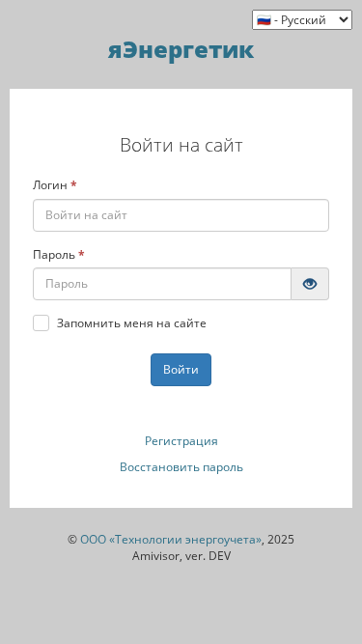362x644 pixels.
Task: Focus the Пароль input field
Action: tap(162, 284)
